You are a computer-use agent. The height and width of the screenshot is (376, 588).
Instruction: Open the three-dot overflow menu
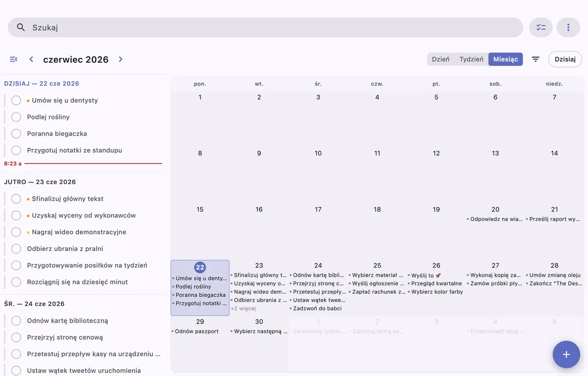point(568,27)
